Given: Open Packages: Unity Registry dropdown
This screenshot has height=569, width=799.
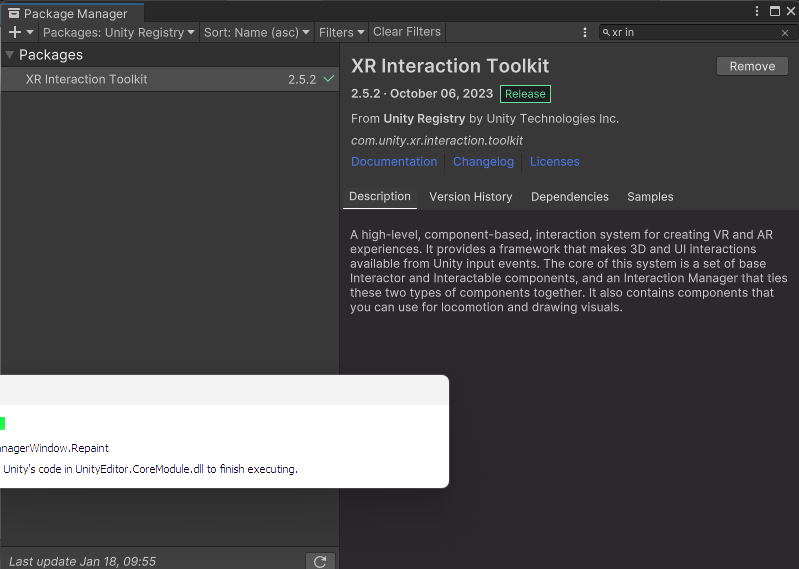Looking at the screenshot, I should 119,32.
